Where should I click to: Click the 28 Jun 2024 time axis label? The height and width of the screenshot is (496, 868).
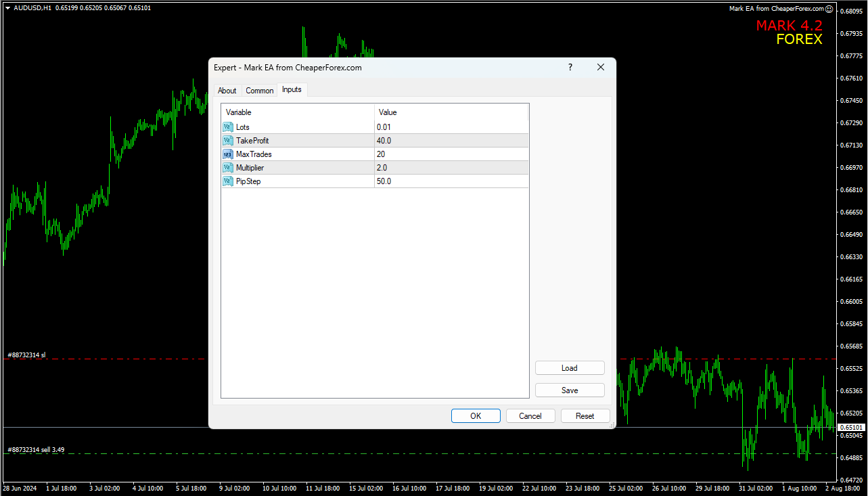pos(20,487)
